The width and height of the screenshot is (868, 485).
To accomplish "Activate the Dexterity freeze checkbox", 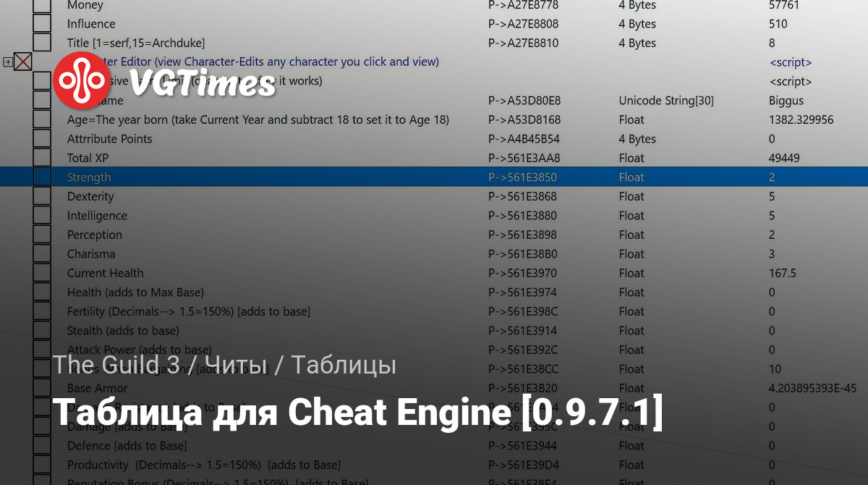I will [x=42, y=196].
